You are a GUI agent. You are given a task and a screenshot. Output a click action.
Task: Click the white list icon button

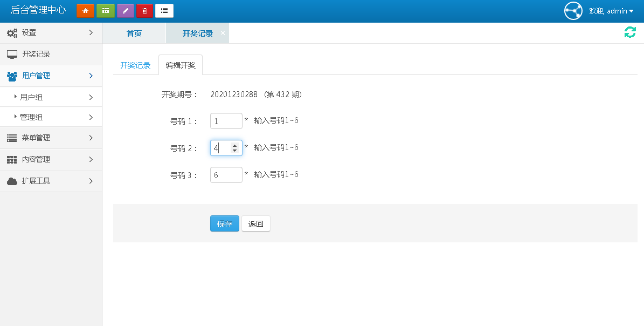(x=164, y=11)
